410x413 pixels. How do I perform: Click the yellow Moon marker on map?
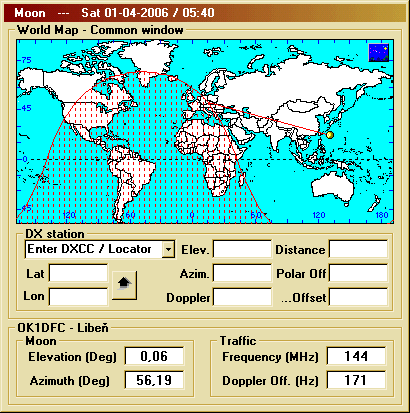(x=330, y=135)
